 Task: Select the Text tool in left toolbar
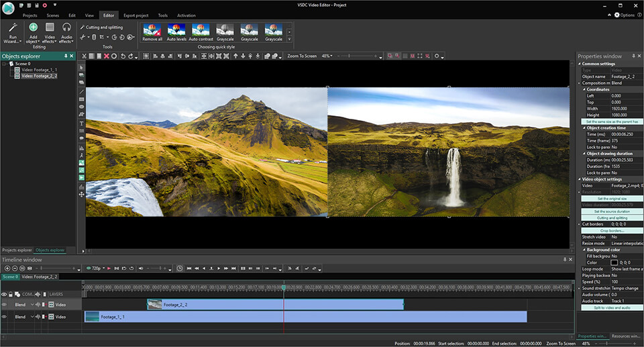[x=82, y=123]
